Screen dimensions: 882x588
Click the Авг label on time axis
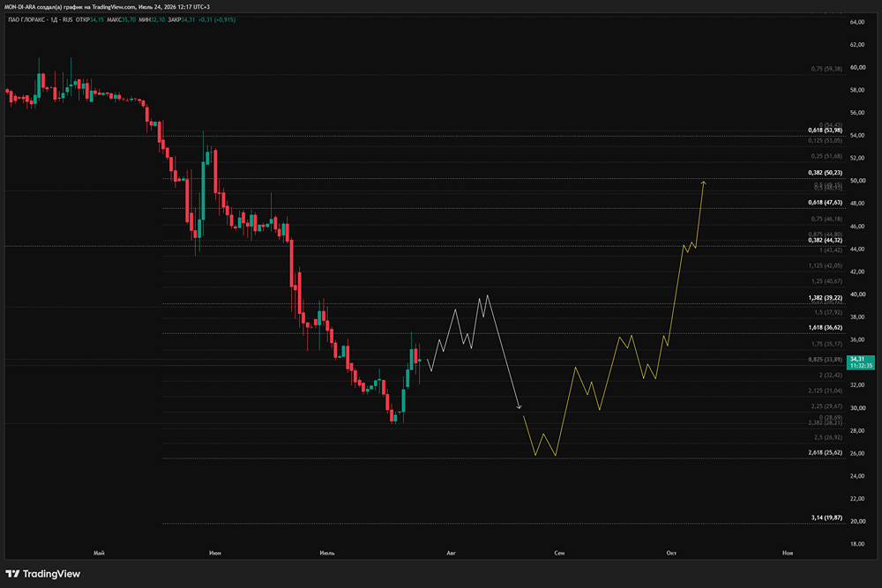click(x=451, y=553)
